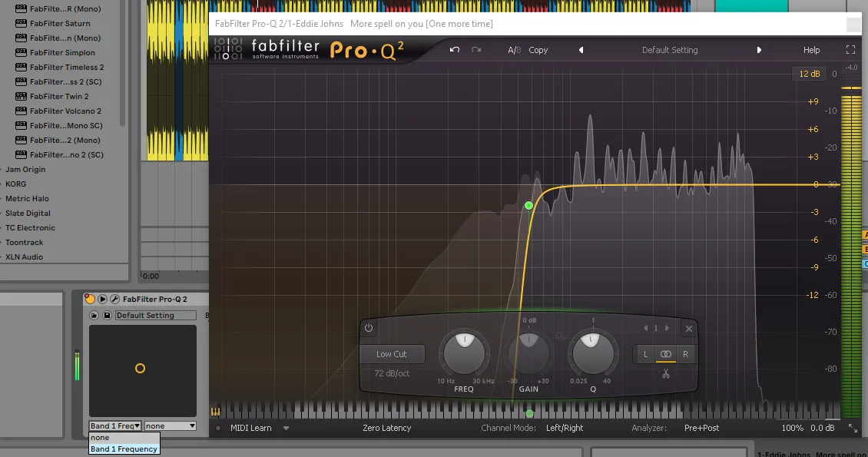Click the 100% output scale value
The width and height of the screenshot is (868, 457).
(792, 428)
